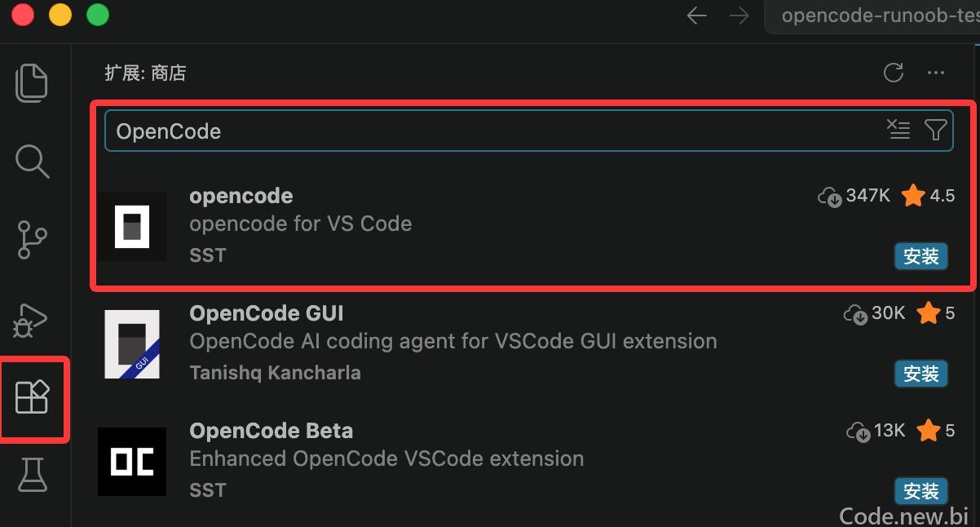Select the OpenCode Beta extension icon
The width and height of the screenshot is (980, 527).
point(132,462)
